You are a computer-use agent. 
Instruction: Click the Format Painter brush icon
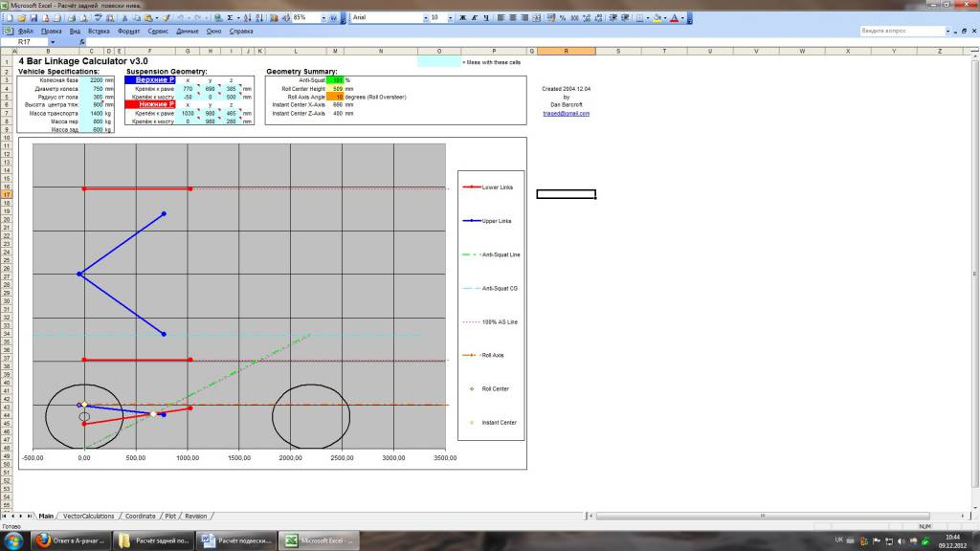[166, 18]
